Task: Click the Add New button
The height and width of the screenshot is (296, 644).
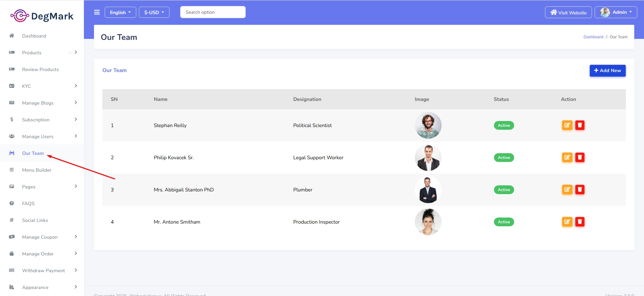Action: (607, 70)
